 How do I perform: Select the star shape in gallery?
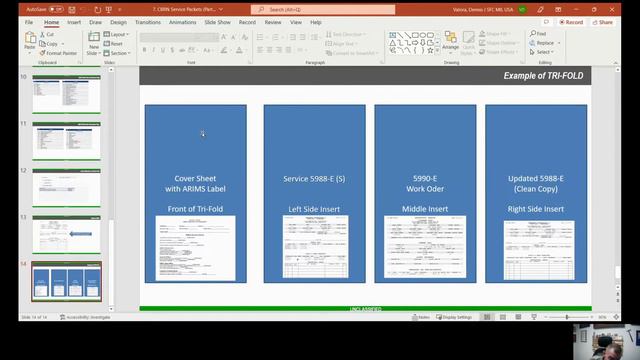click(430, 51)
